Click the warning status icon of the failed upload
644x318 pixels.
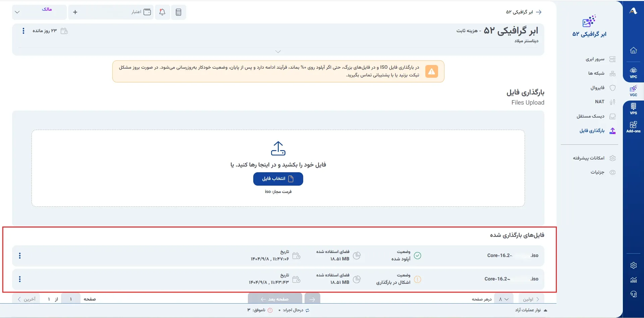coord(417,279)
